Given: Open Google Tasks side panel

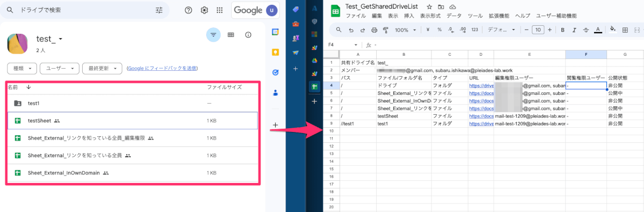Looking at the screenshot, I should pos(275,72).
